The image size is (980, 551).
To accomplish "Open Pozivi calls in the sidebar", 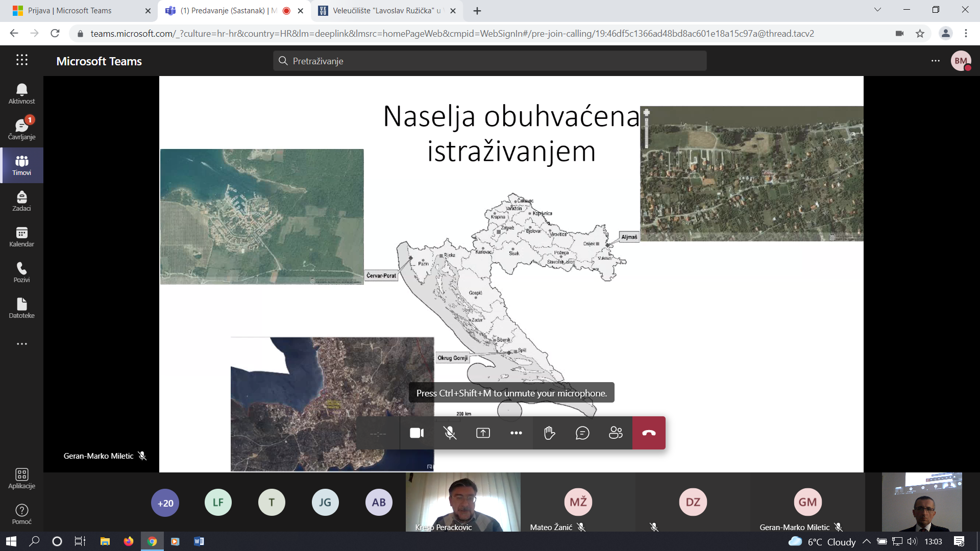I will tap(21, 272).
